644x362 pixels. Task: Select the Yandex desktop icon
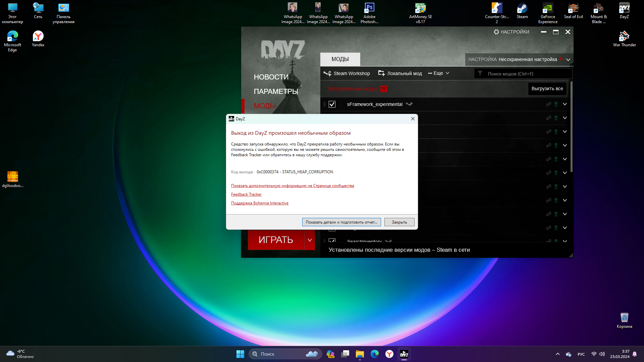(x=38, y=39)
